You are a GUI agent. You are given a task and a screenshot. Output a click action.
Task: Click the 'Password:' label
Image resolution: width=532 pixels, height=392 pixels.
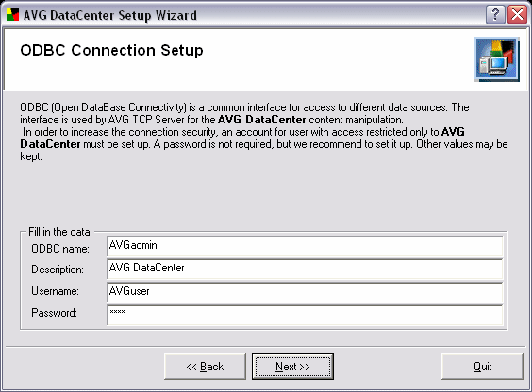(x=54, y=313)
